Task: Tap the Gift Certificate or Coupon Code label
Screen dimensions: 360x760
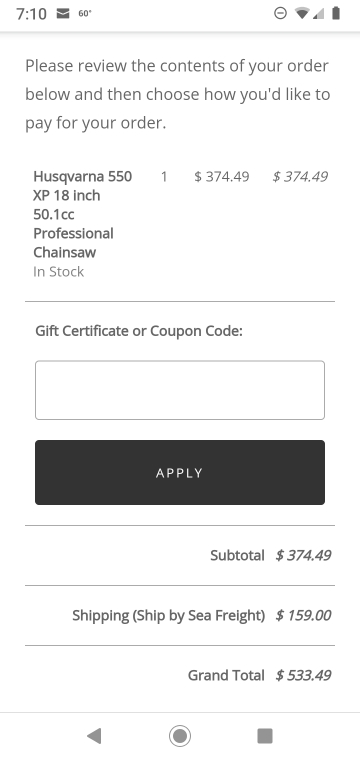Action: (139, 332)
